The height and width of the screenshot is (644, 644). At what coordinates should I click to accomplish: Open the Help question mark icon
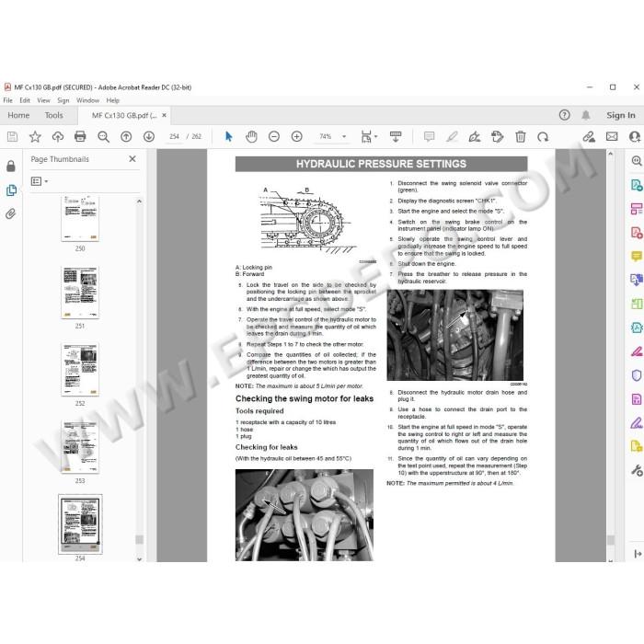point(565,115)
